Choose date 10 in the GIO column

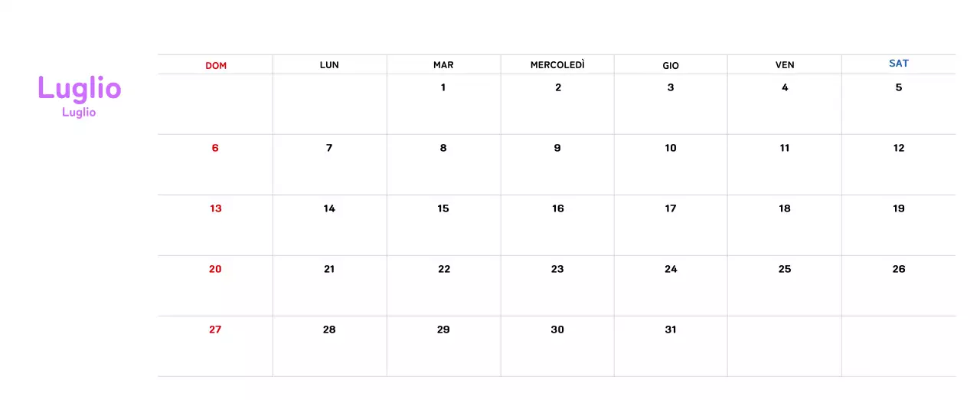671,148
